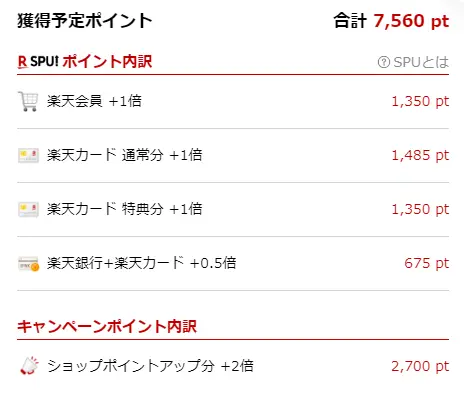This screenshot has width=464, height=393.
Task: Click the 2,700 pt campaign value
Action: (x=420, y=366)
